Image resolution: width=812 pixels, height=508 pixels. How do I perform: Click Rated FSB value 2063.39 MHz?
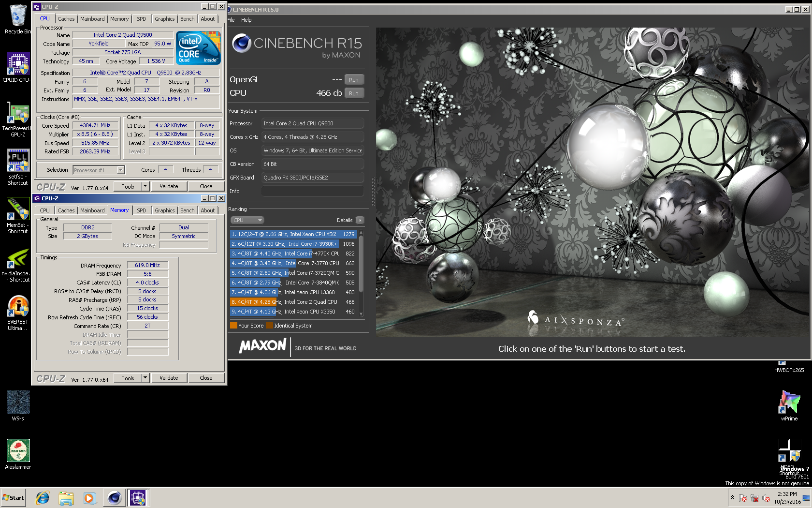pos(95,151)
